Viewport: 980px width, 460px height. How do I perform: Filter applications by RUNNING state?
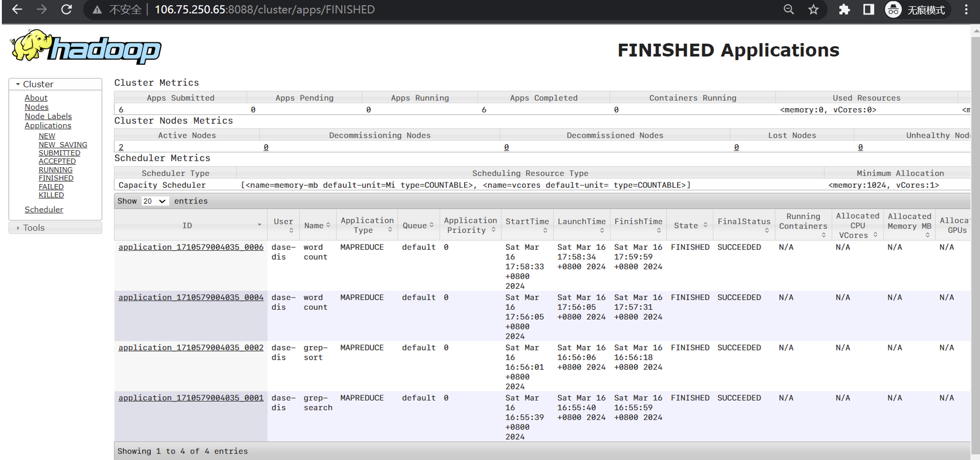tap(55, 170)
